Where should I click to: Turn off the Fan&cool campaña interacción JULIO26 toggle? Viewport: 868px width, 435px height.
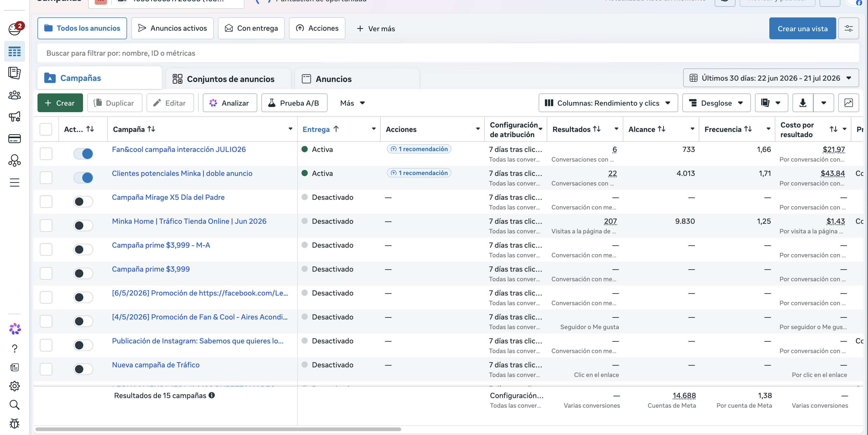[x=83, y=153]
